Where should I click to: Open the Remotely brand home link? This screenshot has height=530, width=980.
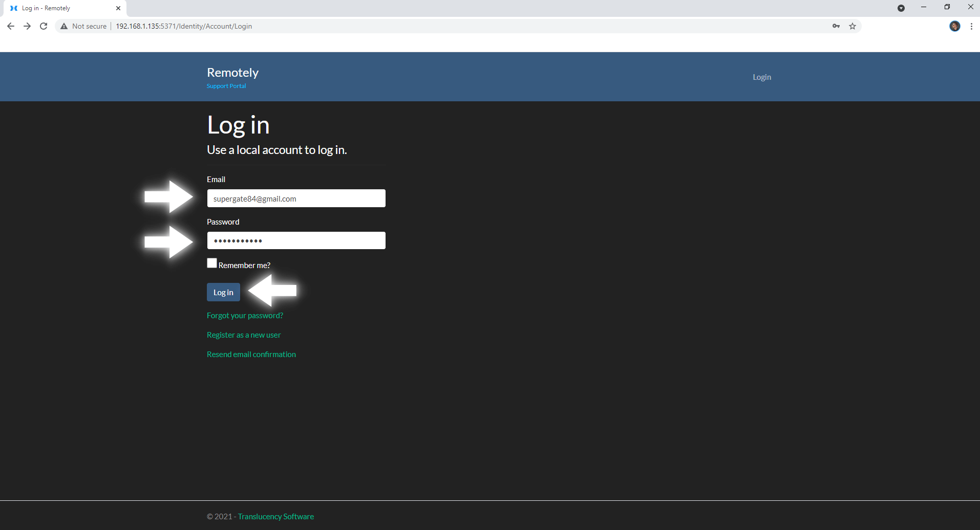pos(232,73)
